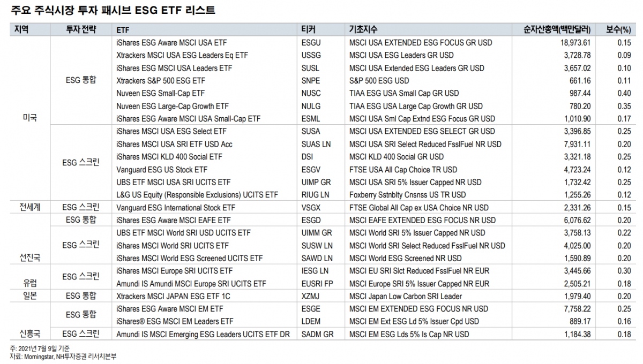Click the NUSC ticker cell
This screenshot has width=643, height=364.
point(311,93)
